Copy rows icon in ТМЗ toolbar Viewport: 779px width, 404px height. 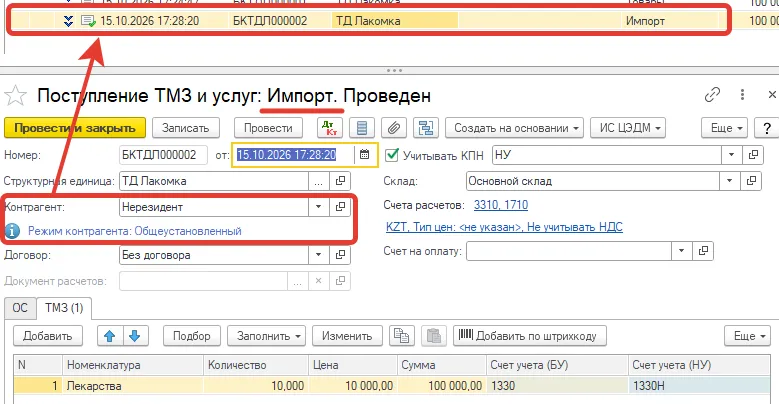click(401, 336)
